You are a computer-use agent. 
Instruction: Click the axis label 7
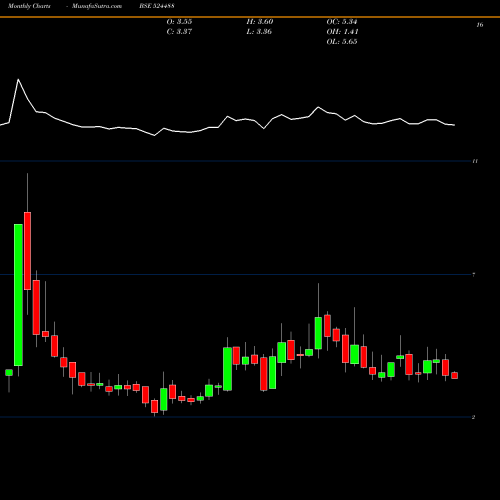pos(474,275)
